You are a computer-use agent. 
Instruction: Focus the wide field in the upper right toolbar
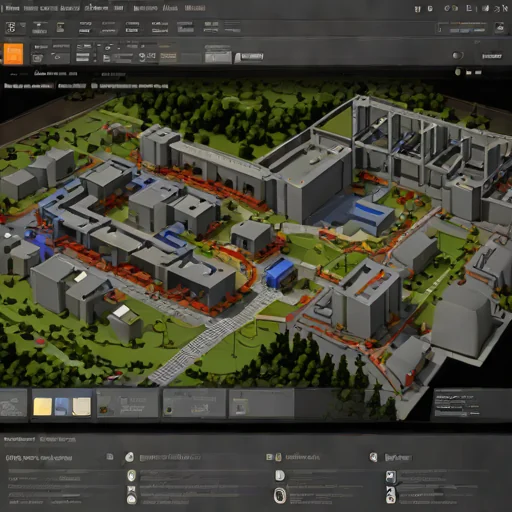463,28
